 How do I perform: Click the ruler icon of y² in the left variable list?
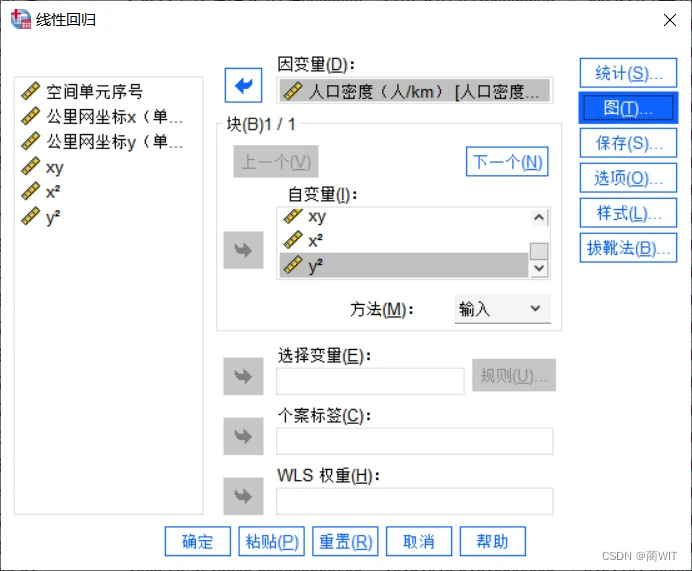click(x=31, y=217)
